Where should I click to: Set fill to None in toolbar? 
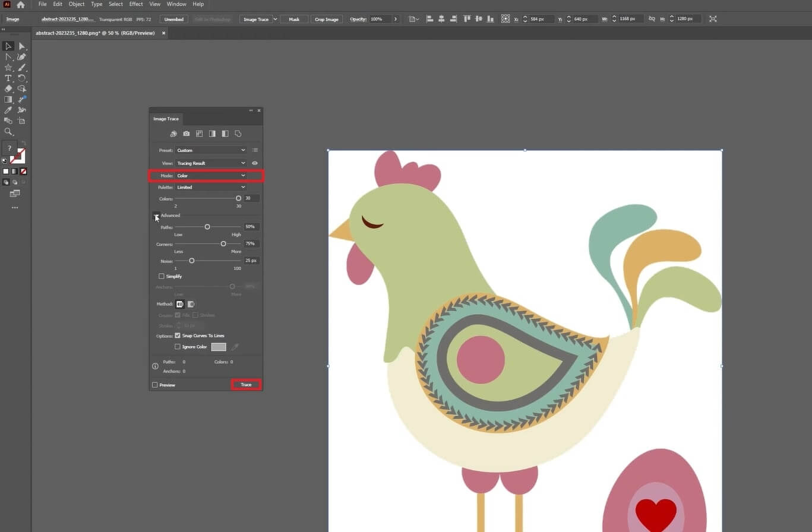pos(24,171)
